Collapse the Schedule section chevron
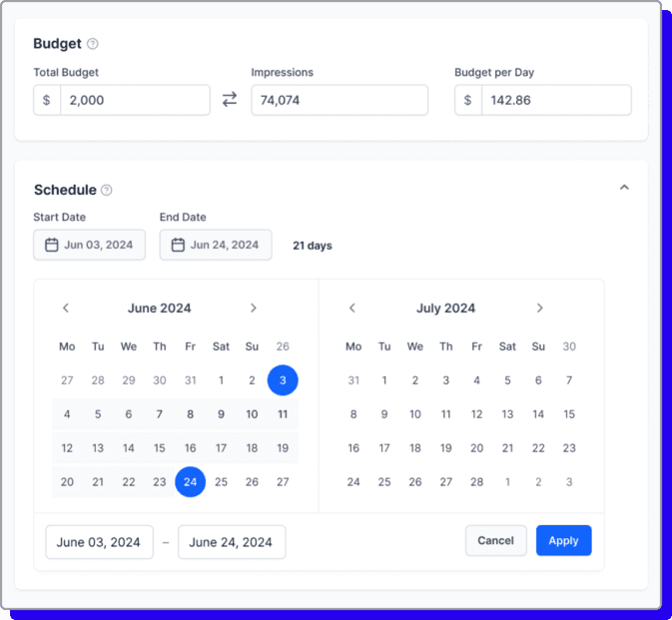Viewport: 672px width, 620px height. point(624,188)
